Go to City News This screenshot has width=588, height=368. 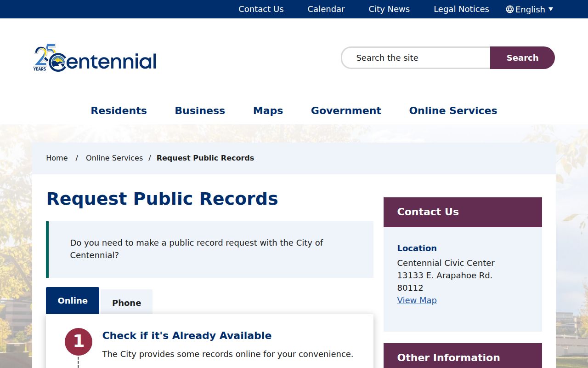click(x=389, y=9)
